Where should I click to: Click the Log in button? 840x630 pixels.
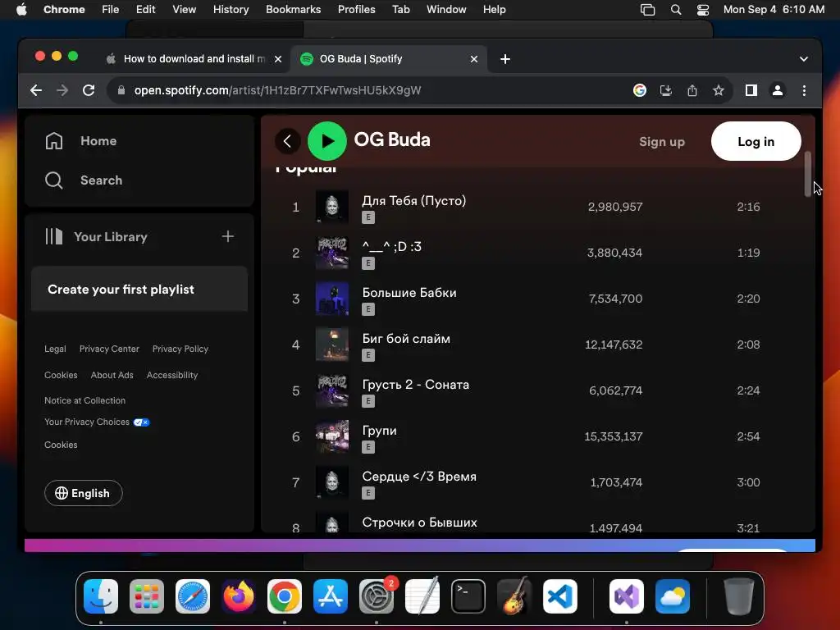tap(756, 141)
